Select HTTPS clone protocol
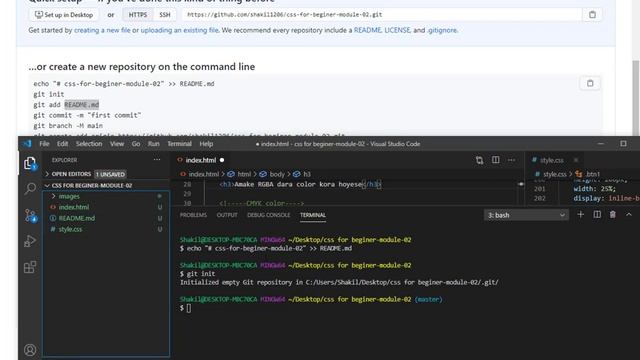This screenshot has height=360, width=640. point(138,15)
